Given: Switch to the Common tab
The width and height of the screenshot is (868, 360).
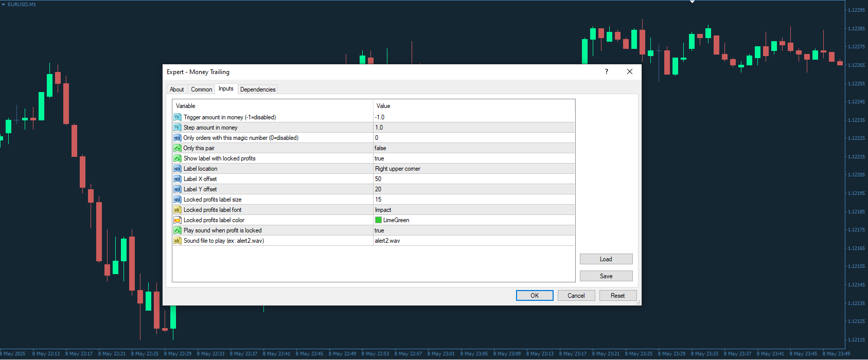Looking at the screenshot, I should [x=202, y=89].
